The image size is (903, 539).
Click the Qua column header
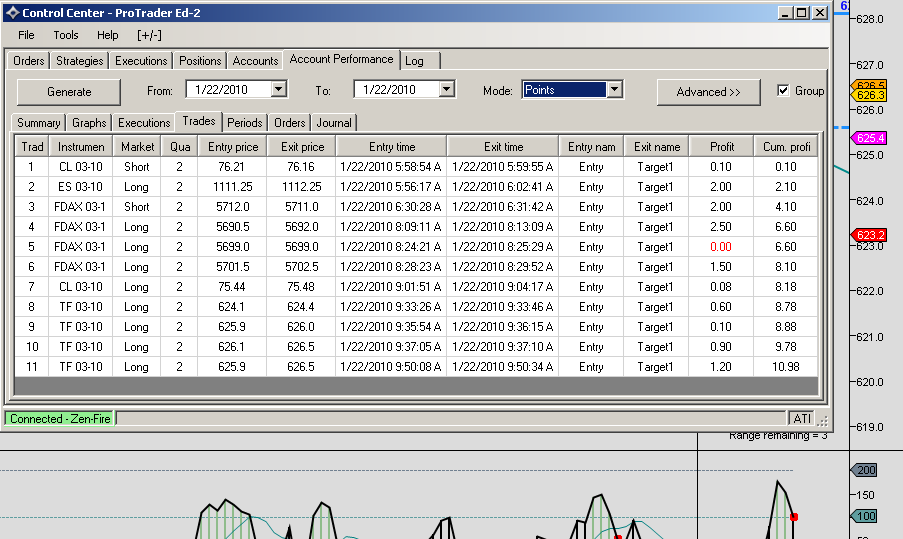coord(180,147)
